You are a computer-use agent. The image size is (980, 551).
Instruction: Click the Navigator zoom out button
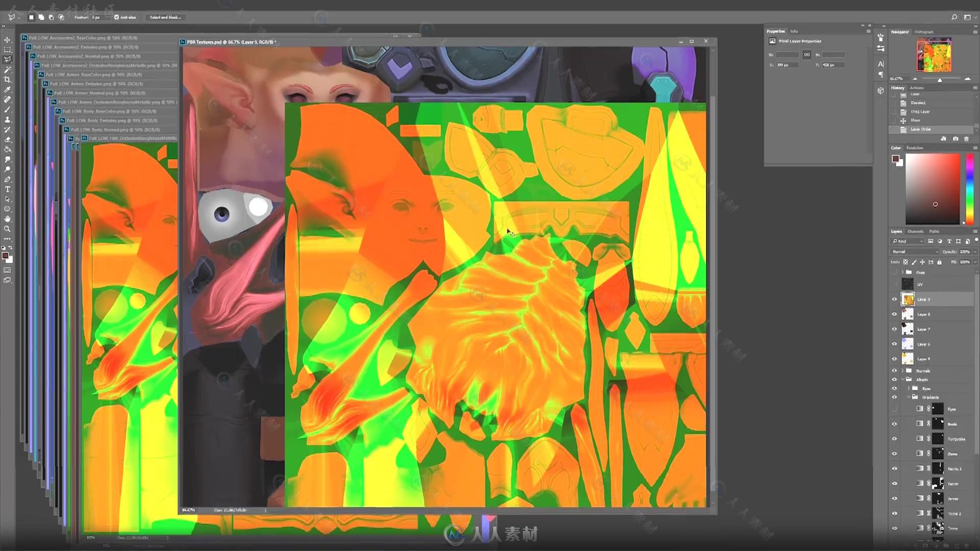pos(915,79)
